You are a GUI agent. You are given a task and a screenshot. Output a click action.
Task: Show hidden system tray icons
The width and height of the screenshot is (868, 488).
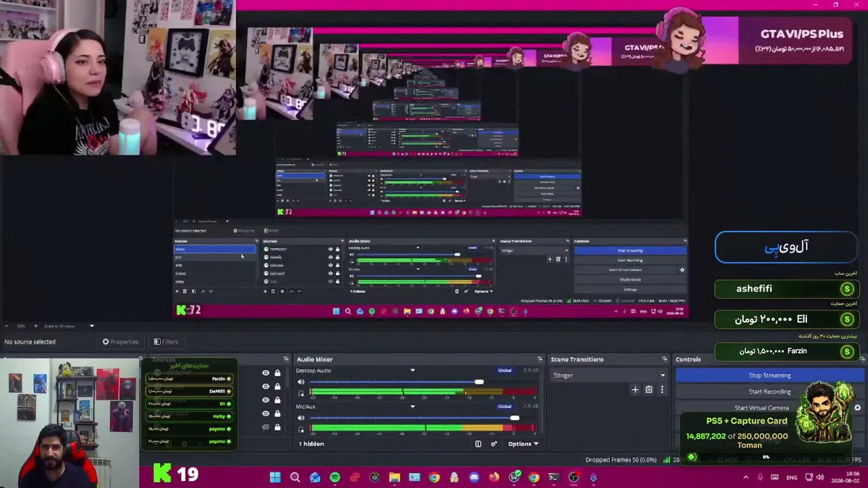[x=746, y=477]
